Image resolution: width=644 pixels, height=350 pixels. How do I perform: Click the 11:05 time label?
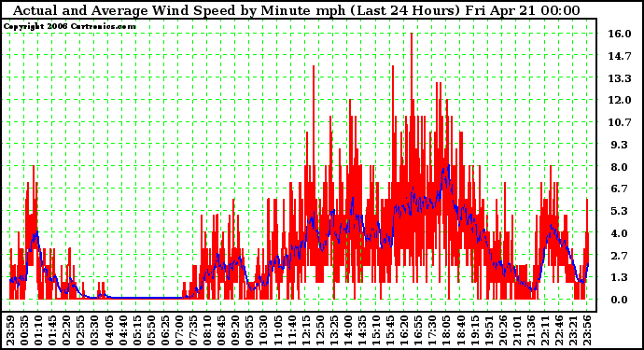277,330
